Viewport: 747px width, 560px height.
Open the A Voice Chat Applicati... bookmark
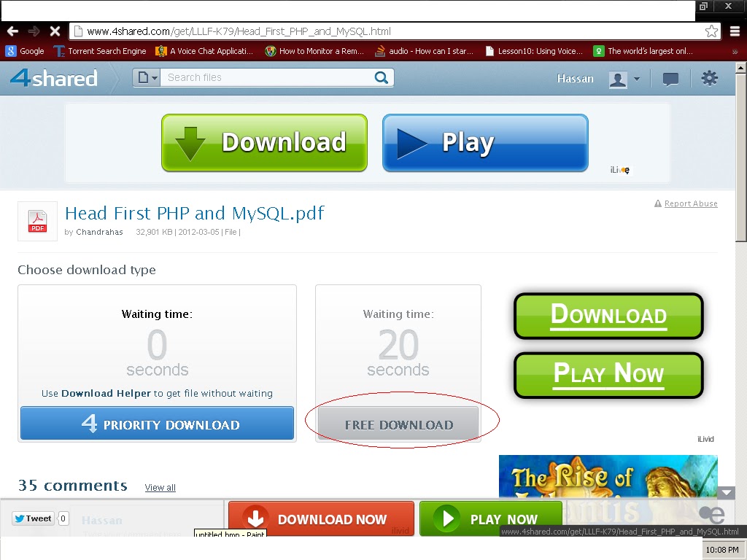coord(204,51)
